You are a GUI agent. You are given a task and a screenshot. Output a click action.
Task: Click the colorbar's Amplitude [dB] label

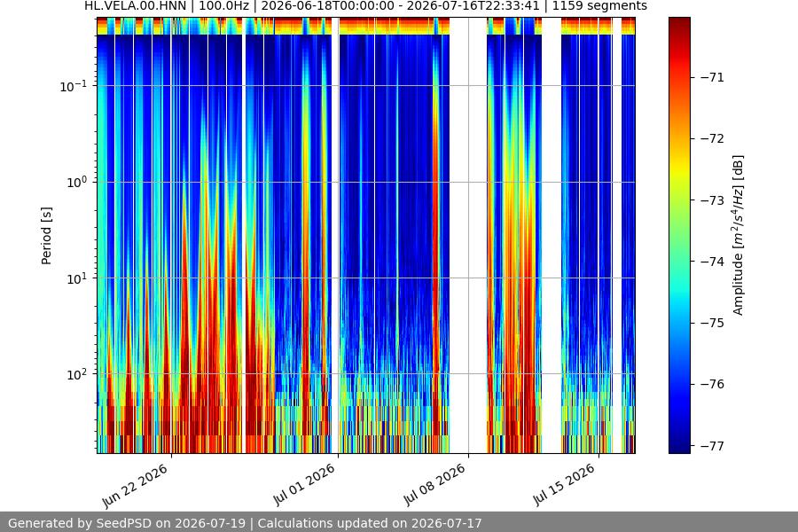point(738,235)
